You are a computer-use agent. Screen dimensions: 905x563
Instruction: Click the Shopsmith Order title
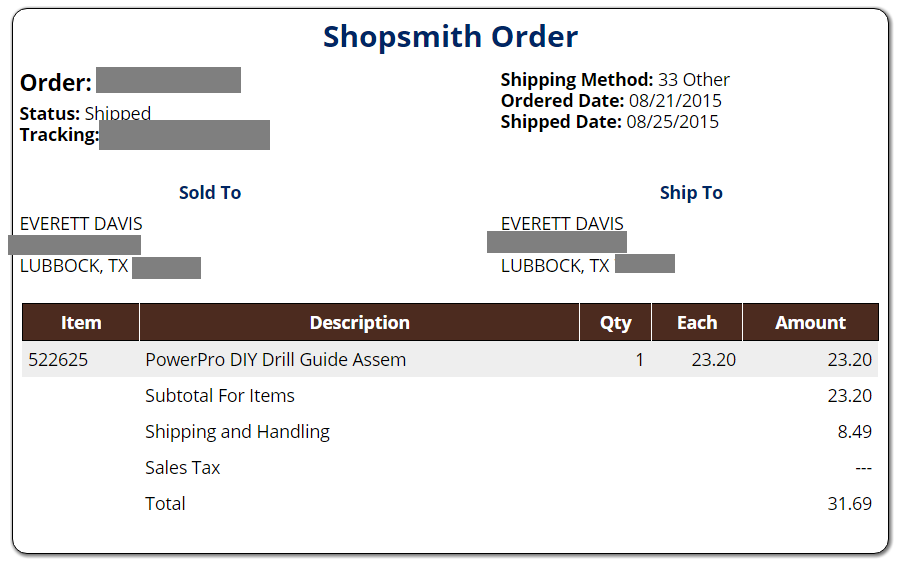[450, 37]
